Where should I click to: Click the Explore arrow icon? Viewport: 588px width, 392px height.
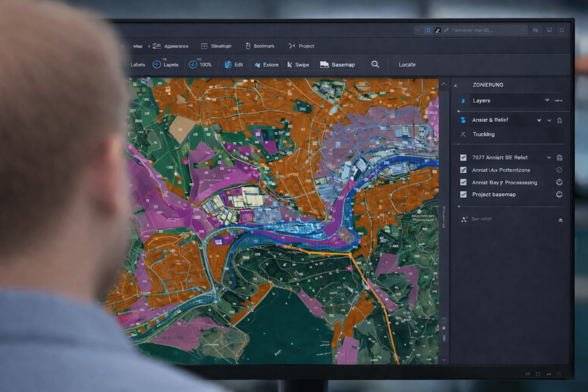[x=258, y=65]
